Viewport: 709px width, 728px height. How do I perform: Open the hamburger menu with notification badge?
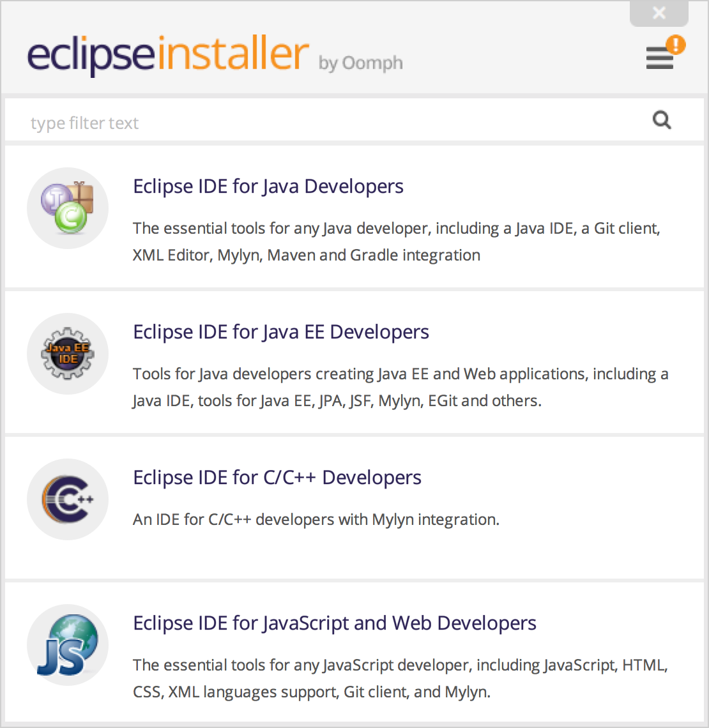(x=660, y=59)
